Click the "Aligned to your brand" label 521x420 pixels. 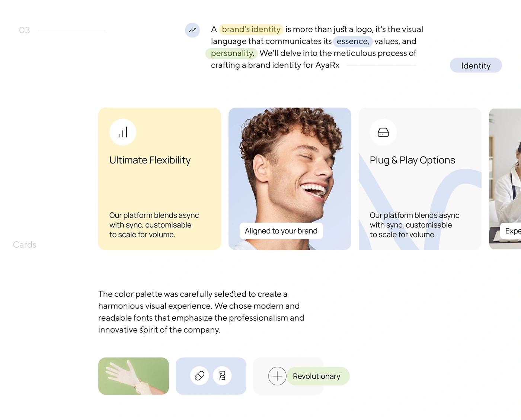point(281,231)
